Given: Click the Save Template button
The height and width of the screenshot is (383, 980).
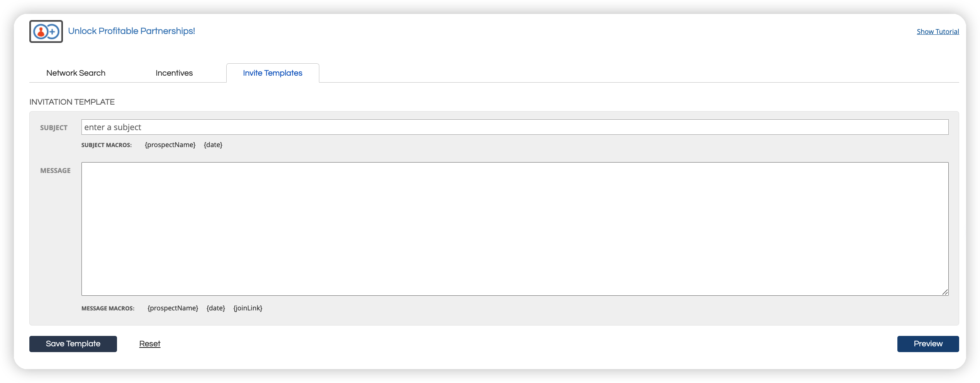Looking at the screenshot, I should (x=73, y=344).
